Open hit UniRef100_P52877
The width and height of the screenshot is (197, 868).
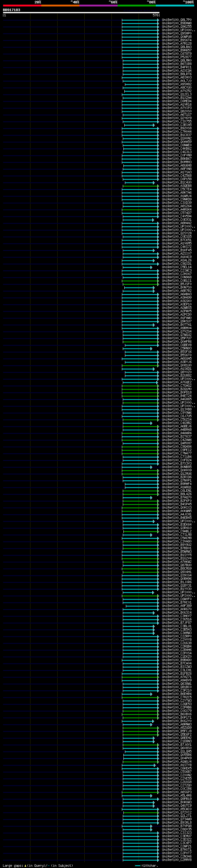pos(176,57)
